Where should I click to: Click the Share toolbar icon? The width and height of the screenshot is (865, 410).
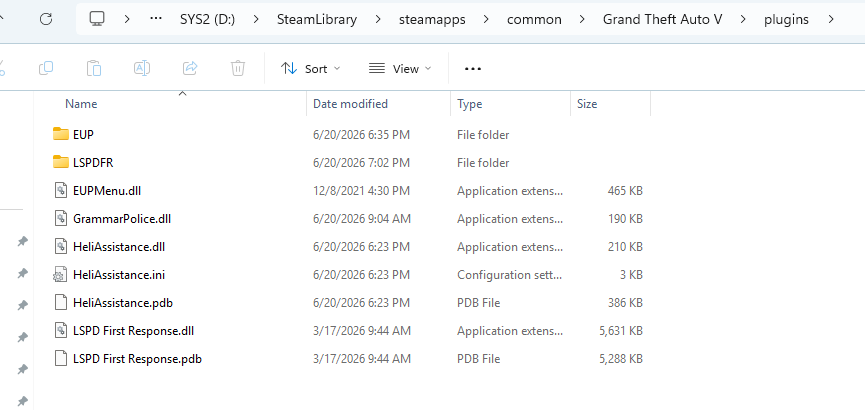(x=190, y=68)
